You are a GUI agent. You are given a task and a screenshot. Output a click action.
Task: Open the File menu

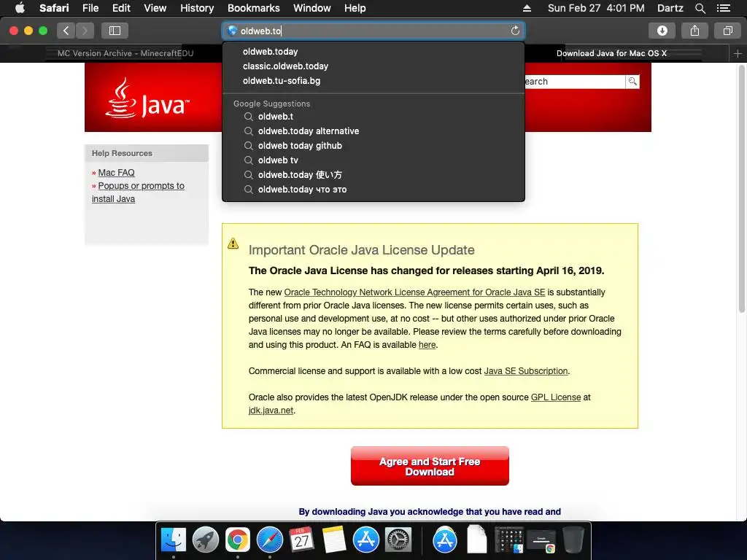90,8
